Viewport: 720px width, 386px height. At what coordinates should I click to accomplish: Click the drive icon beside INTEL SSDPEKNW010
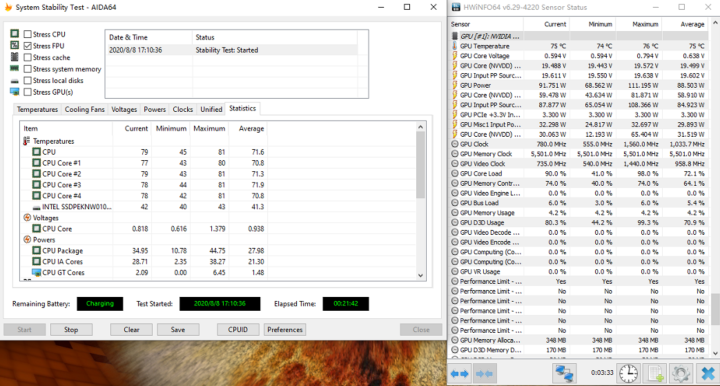pyautogui.click(x=36, y=207)
